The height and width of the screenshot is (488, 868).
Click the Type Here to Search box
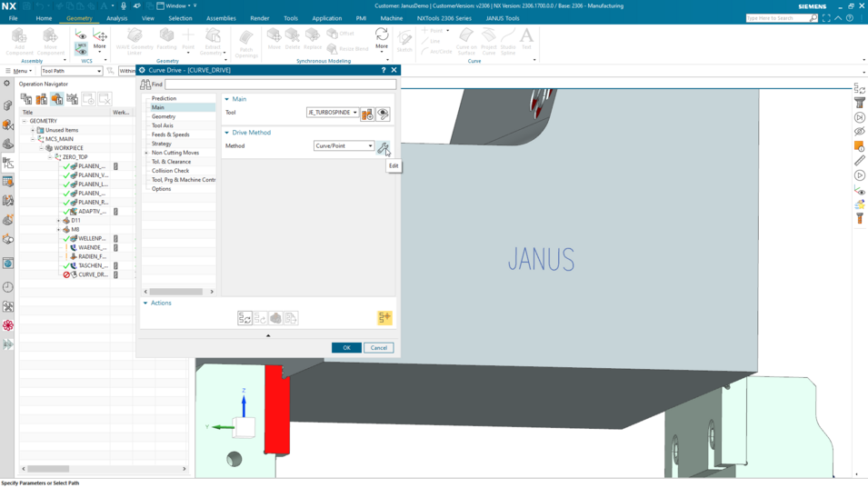coord(777,18)
